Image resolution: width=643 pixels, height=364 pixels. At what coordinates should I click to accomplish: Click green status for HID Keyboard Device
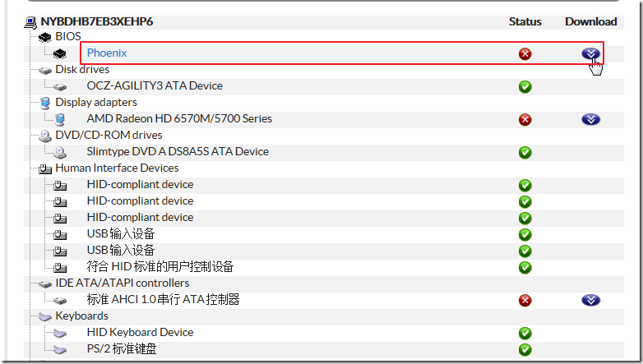(525, 333)
